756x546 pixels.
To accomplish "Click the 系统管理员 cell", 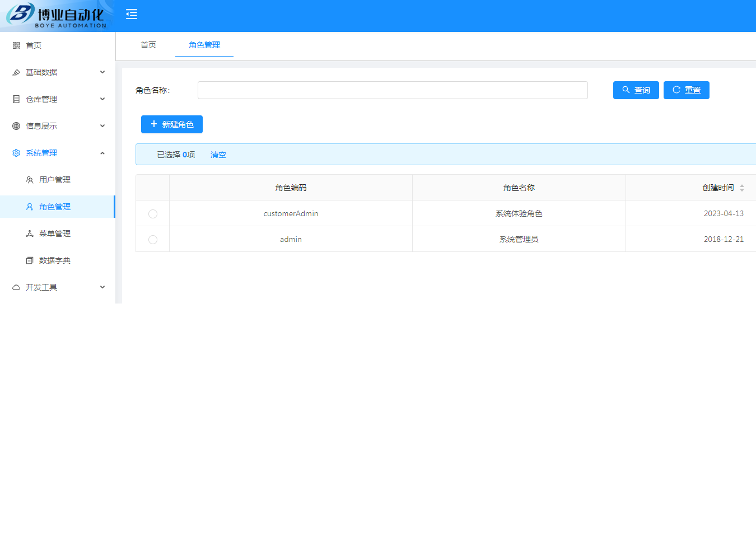I will tap(519, 239).
